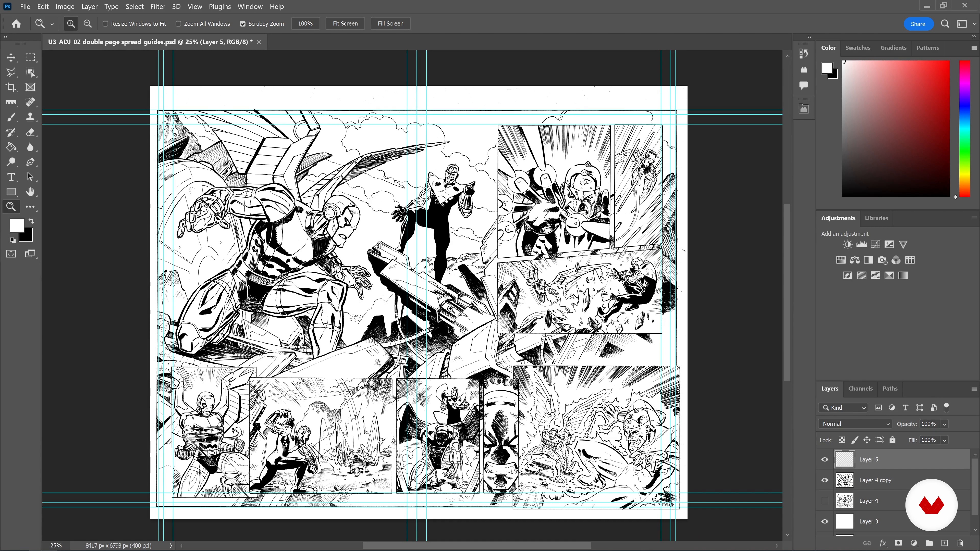Image resolution: width=980 pixels, height=551 pixels.
Task: Click the Zoom In magnifier option
Action: [x=71, y=23]
